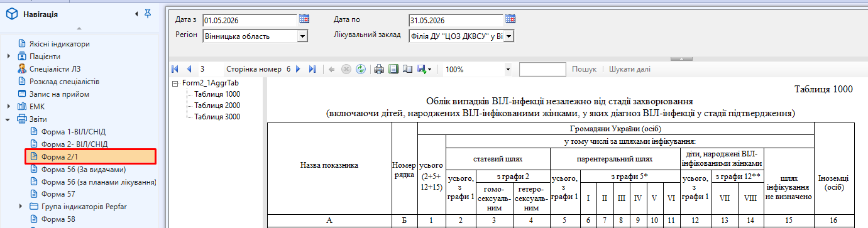Switch to print layout view icon

coord(393,69)
